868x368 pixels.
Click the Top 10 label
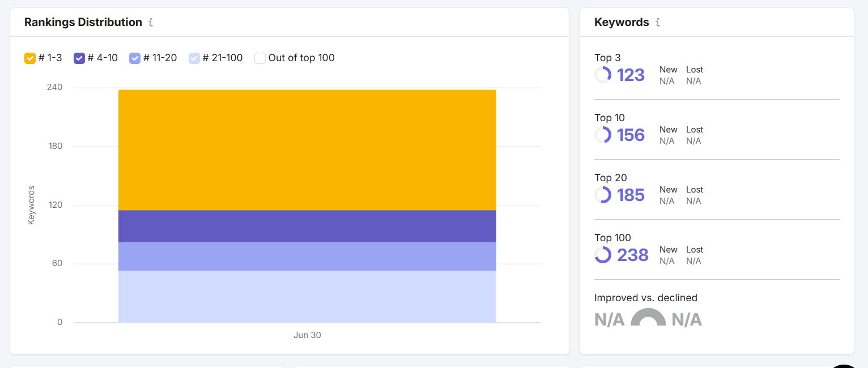(x=610, y=118)
